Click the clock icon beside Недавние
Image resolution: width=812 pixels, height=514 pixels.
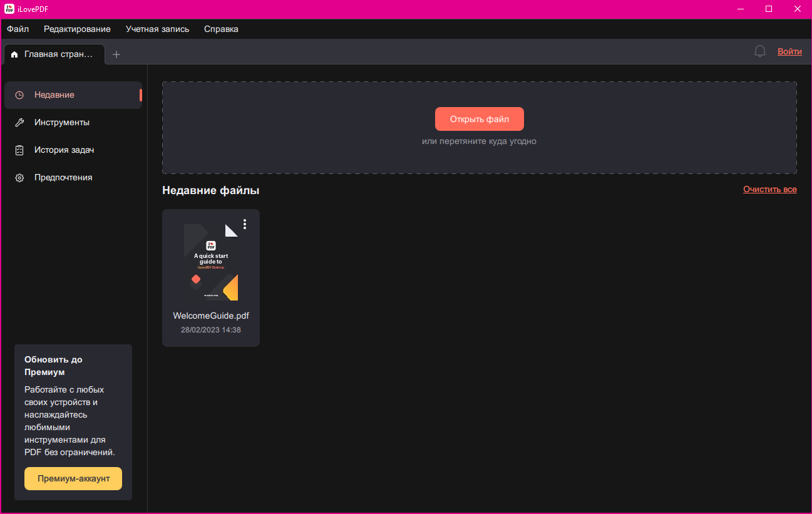pos(19,95)
